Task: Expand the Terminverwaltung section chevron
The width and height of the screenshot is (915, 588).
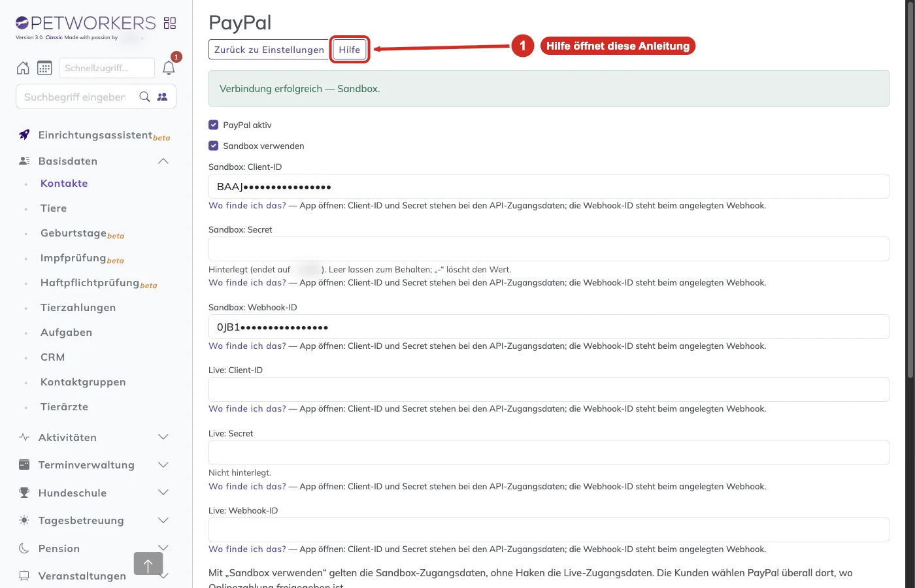Action: [163, 465]
